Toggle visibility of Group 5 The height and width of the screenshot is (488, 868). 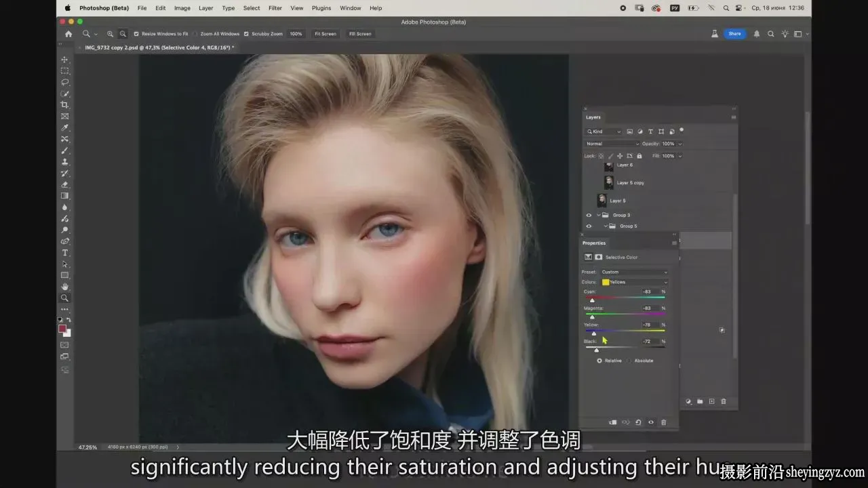589,226
